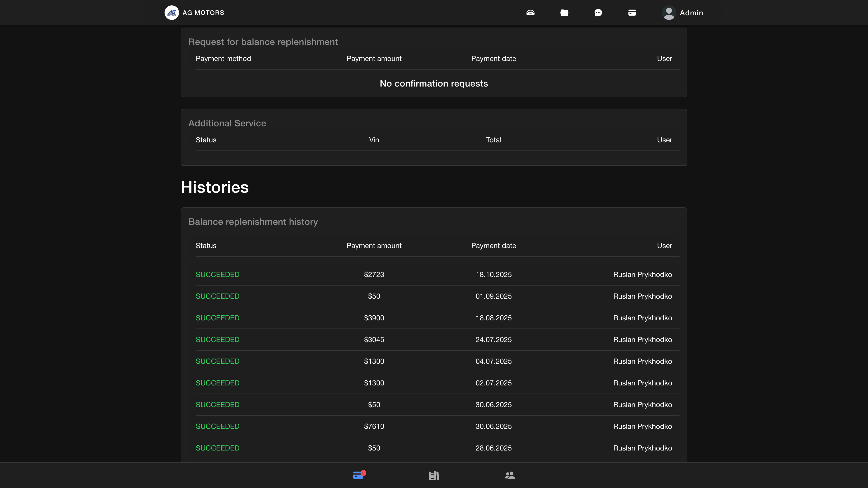Screen dimensions: 868x488
Task: Click User header in history table
Action: click(x=665, y=246)
